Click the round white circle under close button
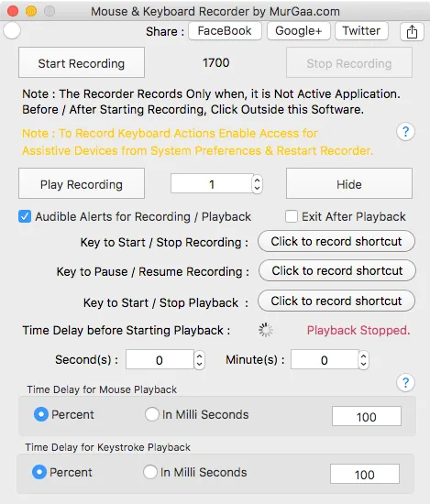This screenshot has width=430, height=504. tap(12, 30)
